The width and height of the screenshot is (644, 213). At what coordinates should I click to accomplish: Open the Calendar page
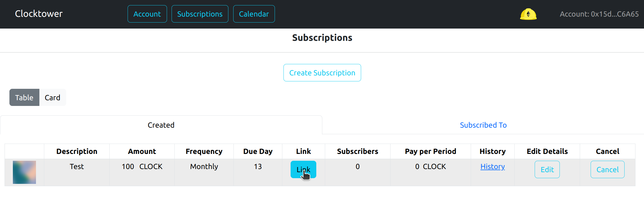254,14
